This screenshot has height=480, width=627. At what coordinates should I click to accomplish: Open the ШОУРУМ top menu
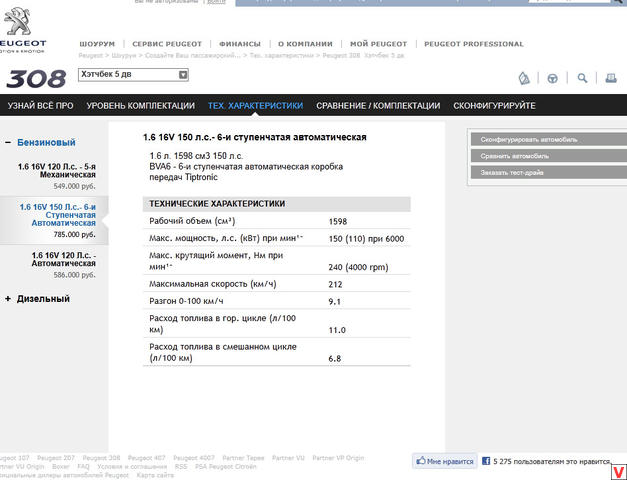click(x=97, y=44)
